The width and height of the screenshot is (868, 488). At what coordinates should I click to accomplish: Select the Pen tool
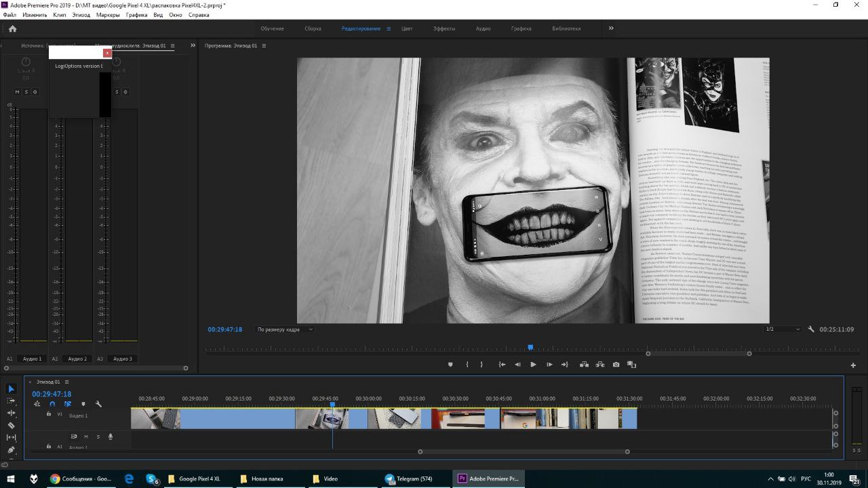[x=11, y=449]
